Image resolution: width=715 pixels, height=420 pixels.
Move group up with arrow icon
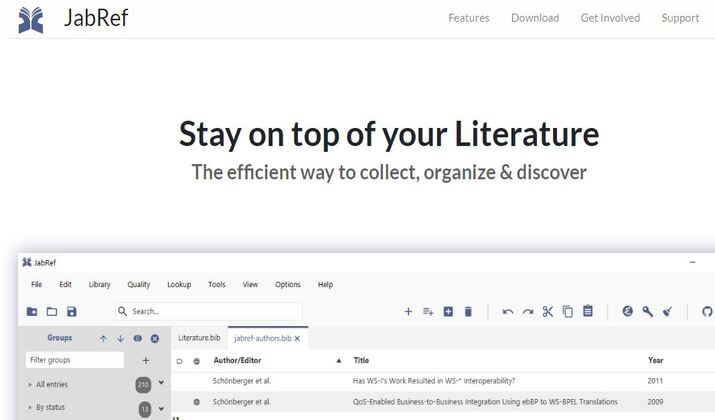tap(103, 338)
